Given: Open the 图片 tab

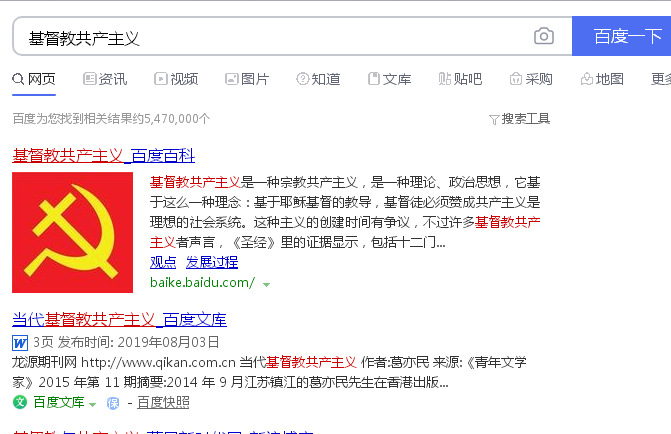Looking at the screenshot, I should (247, 79).
